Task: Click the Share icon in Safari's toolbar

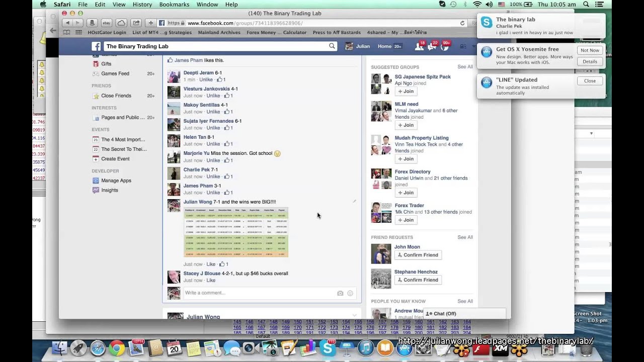Action: coord(136,23)
